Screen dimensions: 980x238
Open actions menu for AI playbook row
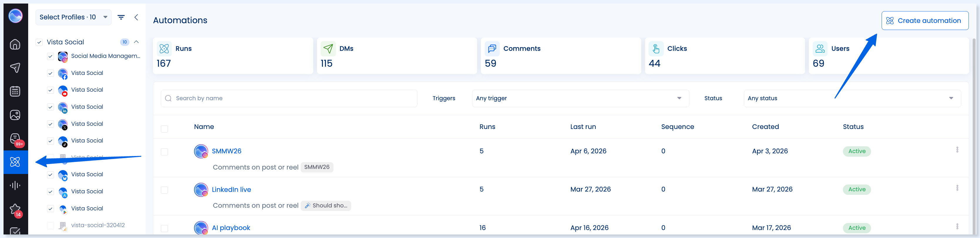point(957,227)
